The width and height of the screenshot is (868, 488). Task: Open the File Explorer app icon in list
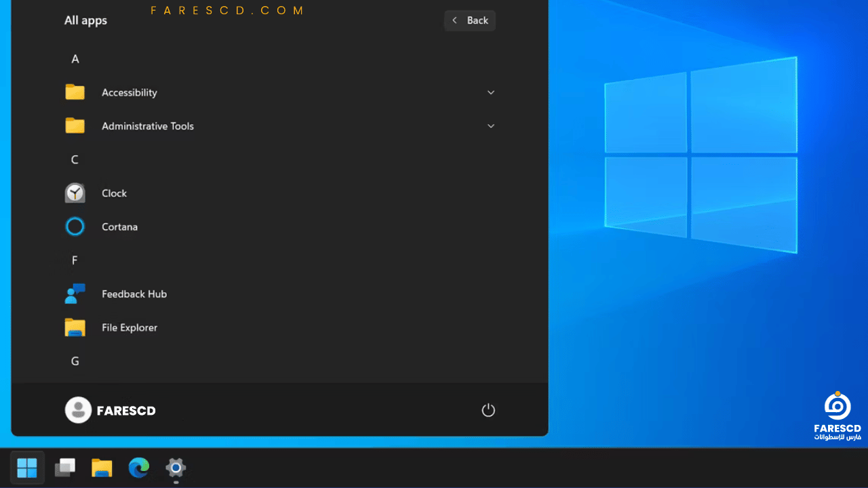coord(75,327)
